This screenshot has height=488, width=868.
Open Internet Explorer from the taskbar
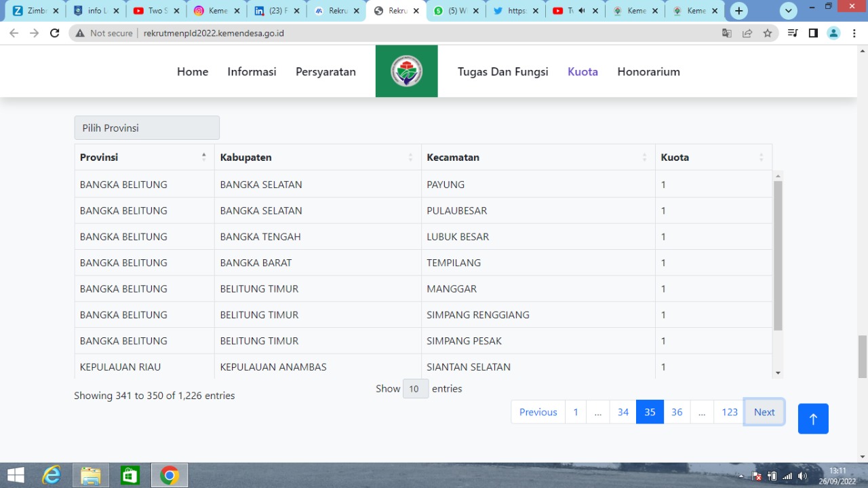pos(52,475)
